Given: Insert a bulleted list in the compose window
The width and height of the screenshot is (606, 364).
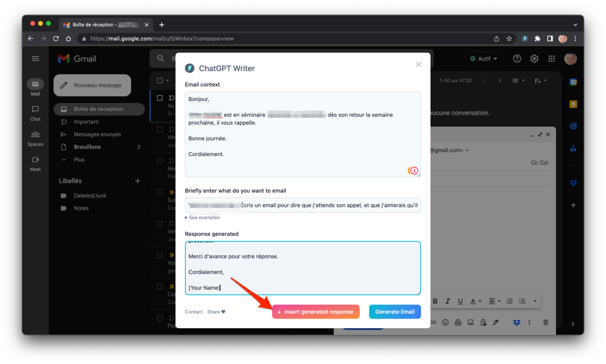Looking at the screenshot, I should [522, 301].
